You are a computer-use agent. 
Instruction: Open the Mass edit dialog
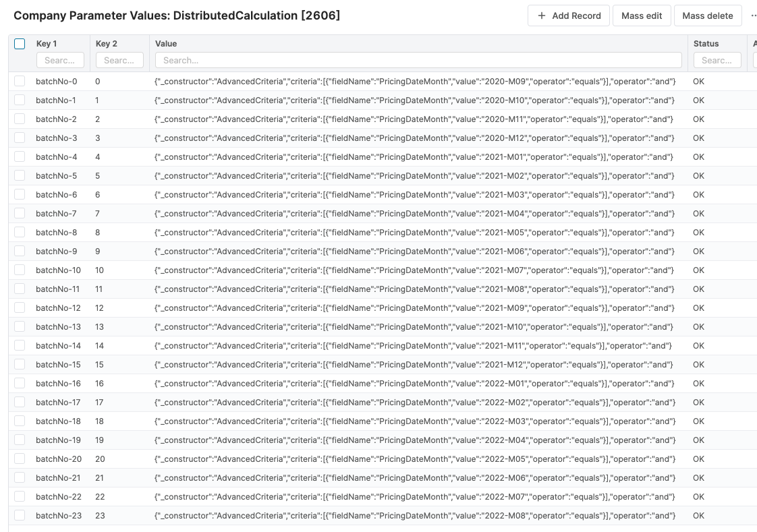tap(642, 16)
